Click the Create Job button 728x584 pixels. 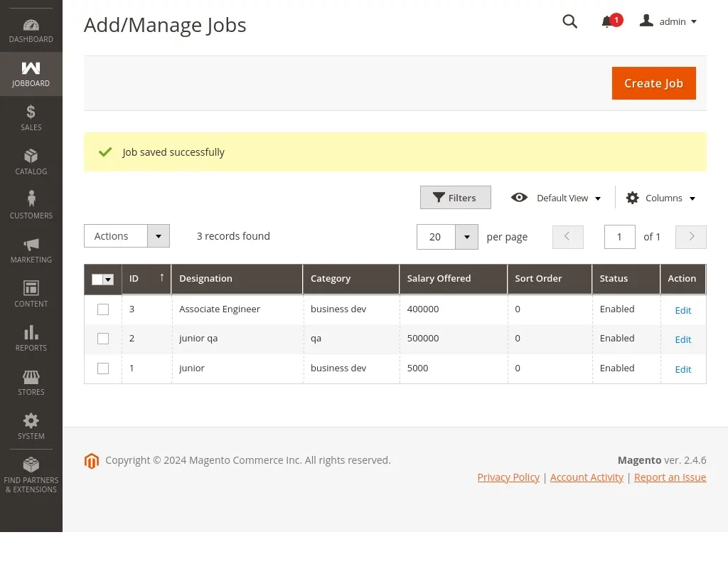(653, 83)
